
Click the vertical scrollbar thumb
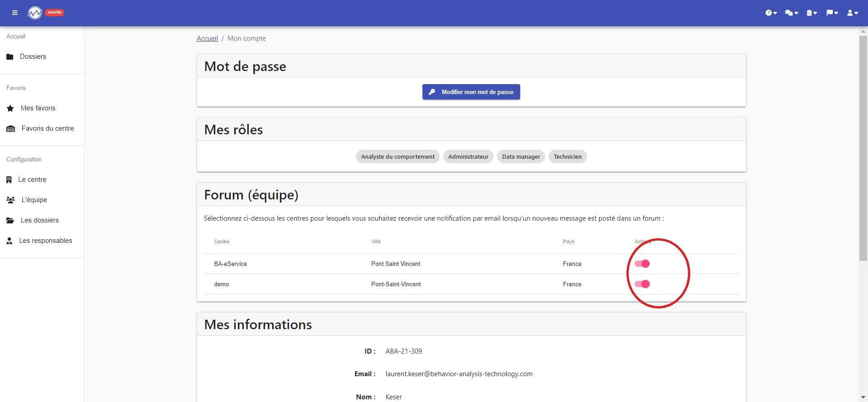pyautogui.click(x=863, y=148)
